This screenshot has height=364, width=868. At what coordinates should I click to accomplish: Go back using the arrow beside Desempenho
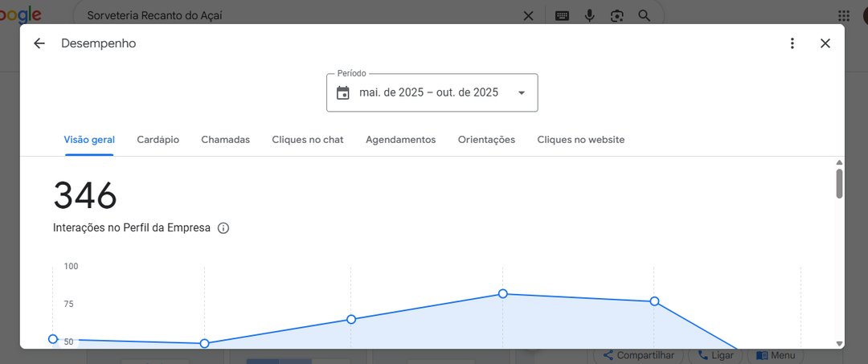coord(39,43)
